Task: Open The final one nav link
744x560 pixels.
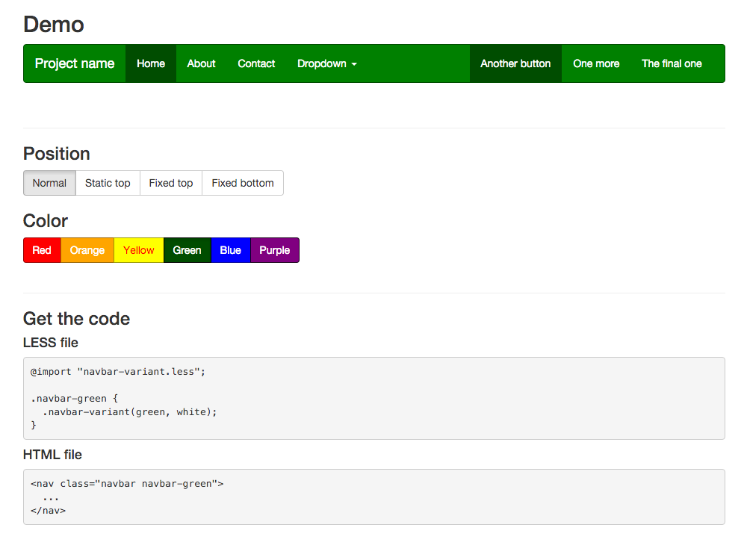Action: click(672, 63)
